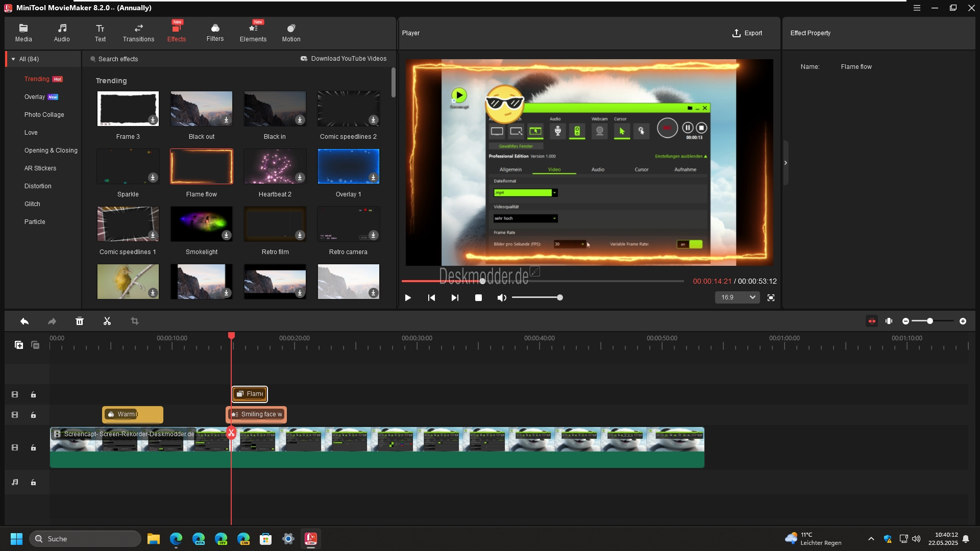Zoom out timeline with minus icon
This screenshot has height=551, width=980.
point(906,321)
